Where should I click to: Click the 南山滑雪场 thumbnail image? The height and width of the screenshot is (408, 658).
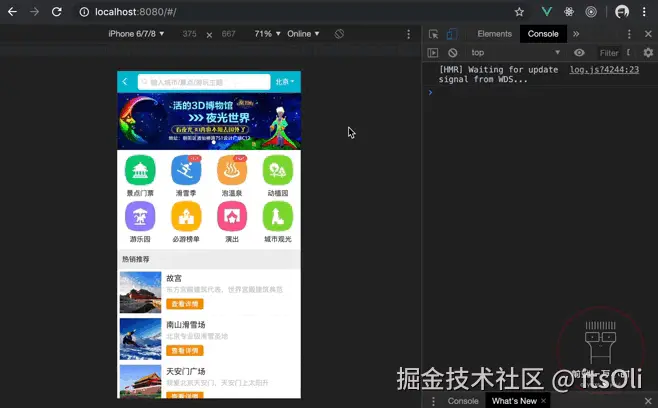click(x=140, y=339)
